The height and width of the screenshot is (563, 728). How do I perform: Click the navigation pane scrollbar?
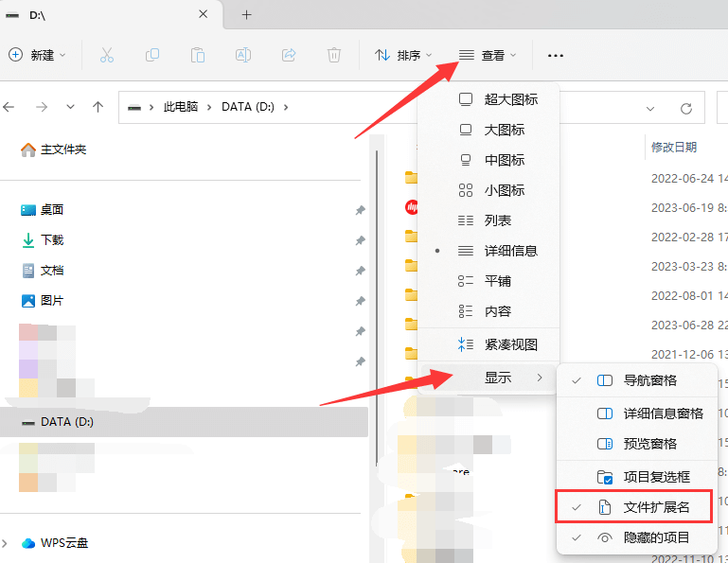click(x=377, y=308)
